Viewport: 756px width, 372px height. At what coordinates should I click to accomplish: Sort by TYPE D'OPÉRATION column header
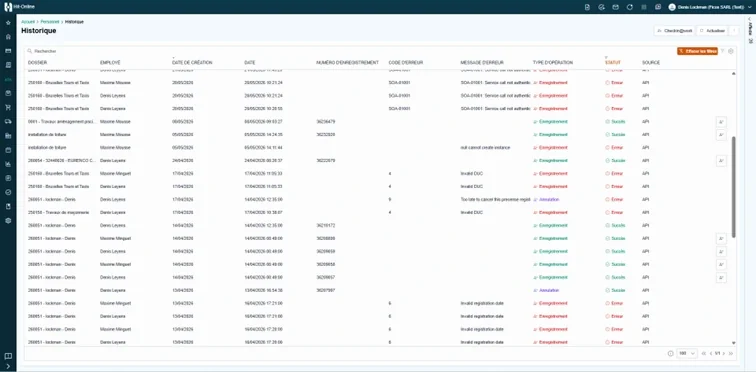[x=553, y=63]
